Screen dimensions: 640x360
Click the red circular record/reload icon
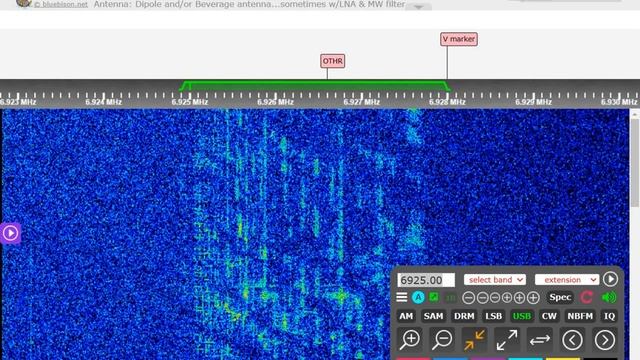(x=587, y=297)
